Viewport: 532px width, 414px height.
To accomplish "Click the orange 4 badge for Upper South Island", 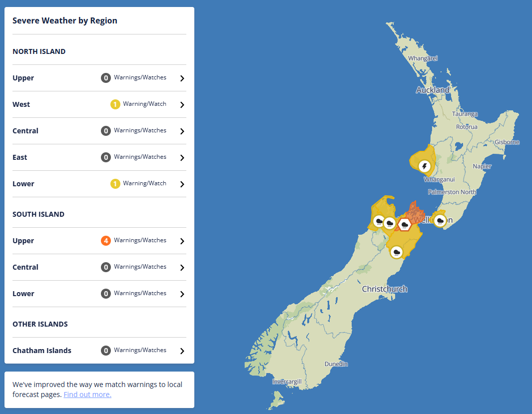I will click(x=105, y=241).
